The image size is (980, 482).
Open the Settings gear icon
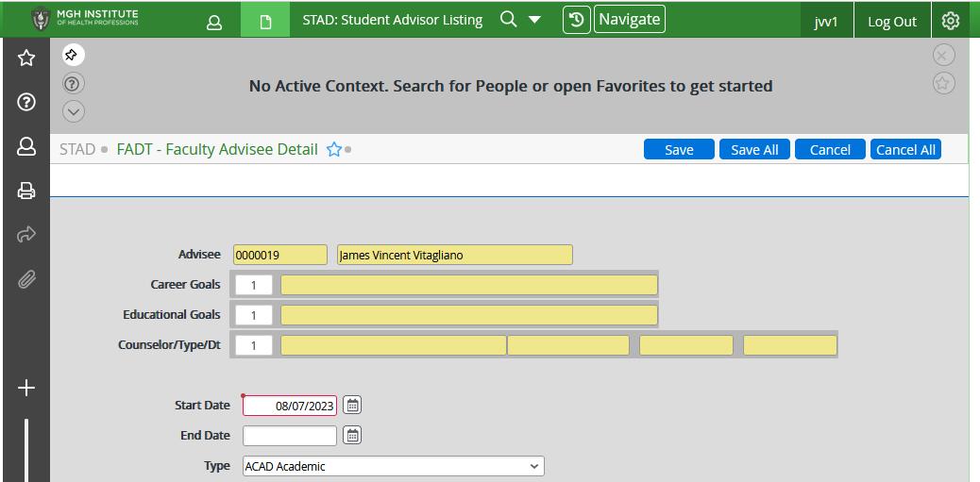coord(951,21)
